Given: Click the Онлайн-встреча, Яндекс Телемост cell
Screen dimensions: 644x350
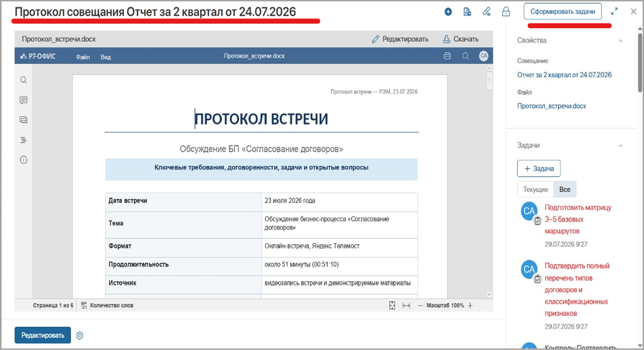Looking at the screenshot, I should coord(339,248).
